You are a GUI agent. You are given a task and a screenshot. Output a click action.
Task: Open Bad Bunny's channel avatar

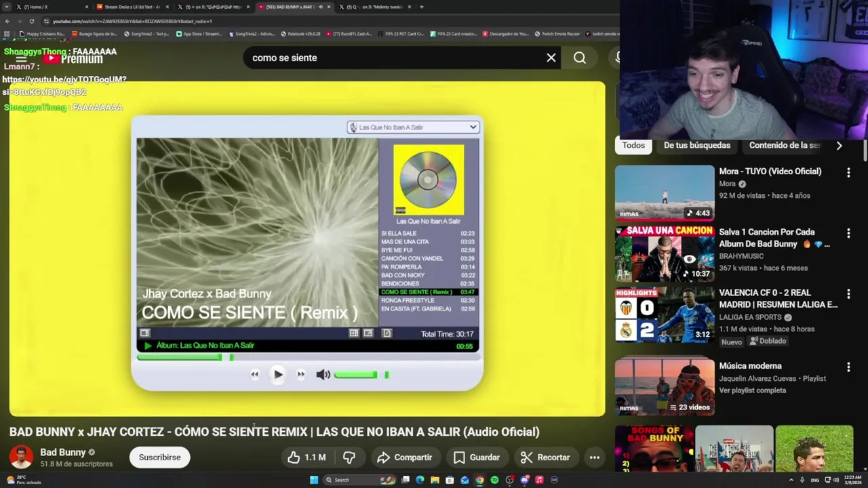(x=21, y=457)
